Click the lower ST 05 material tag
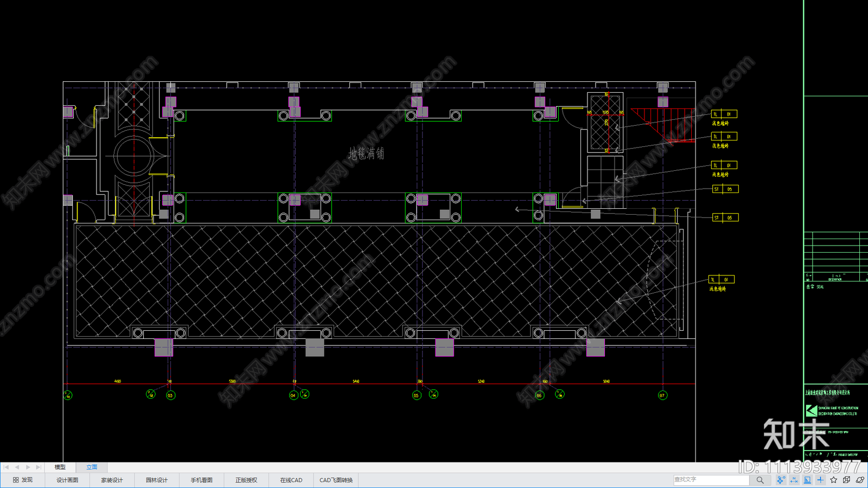The height and width of the screenshot is (488, 868). coord(725,217)
